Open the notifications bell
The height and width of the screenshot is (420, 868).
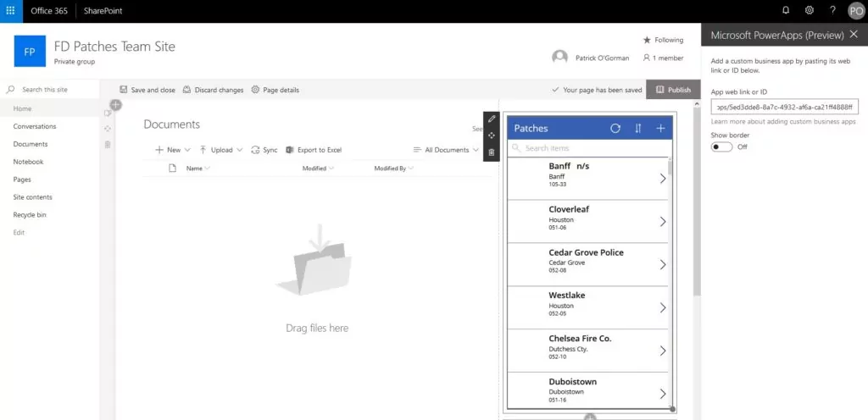coord(786,10)
